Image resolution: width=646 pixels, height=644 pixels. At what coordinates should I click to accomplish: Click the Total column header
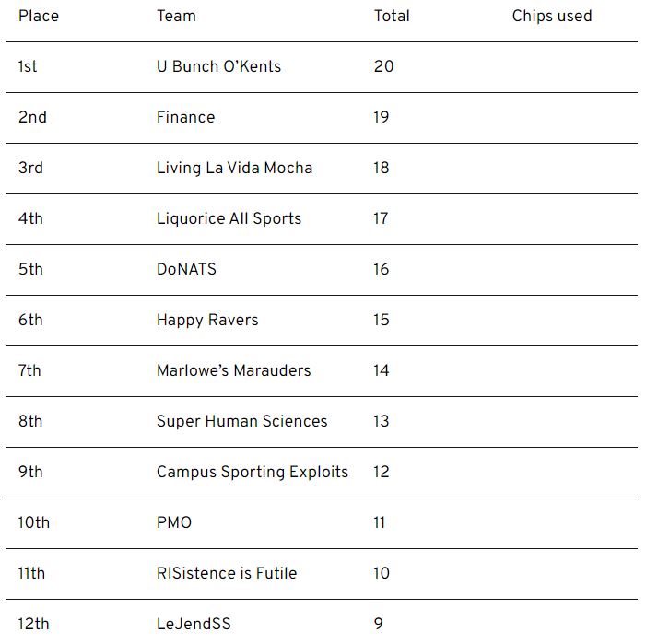pos(392,16)
